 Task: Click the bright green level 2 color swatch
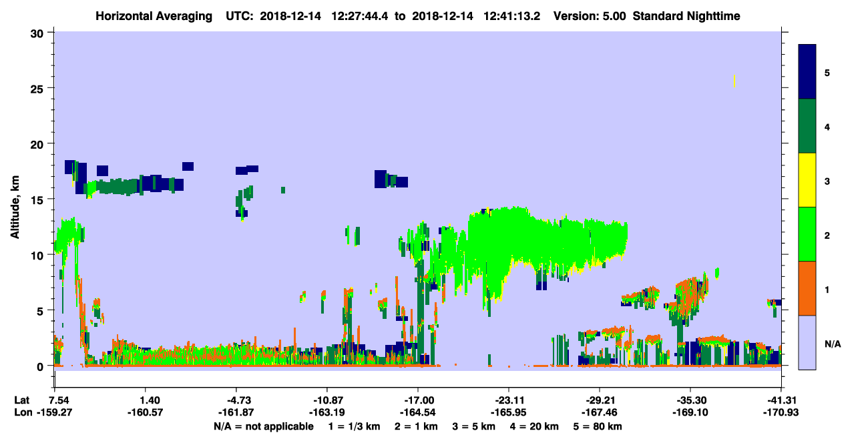pyautogui.click(x=807, y=234)
